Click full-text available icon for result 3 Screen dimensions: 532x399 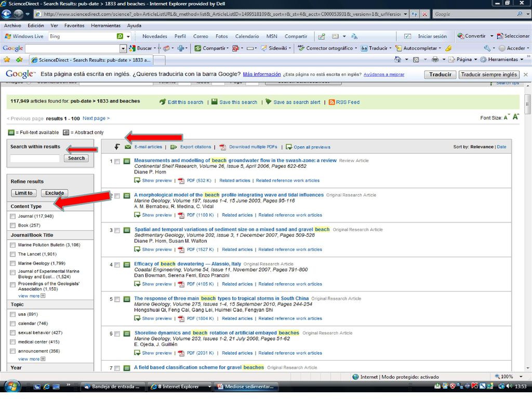click(127, 230)
